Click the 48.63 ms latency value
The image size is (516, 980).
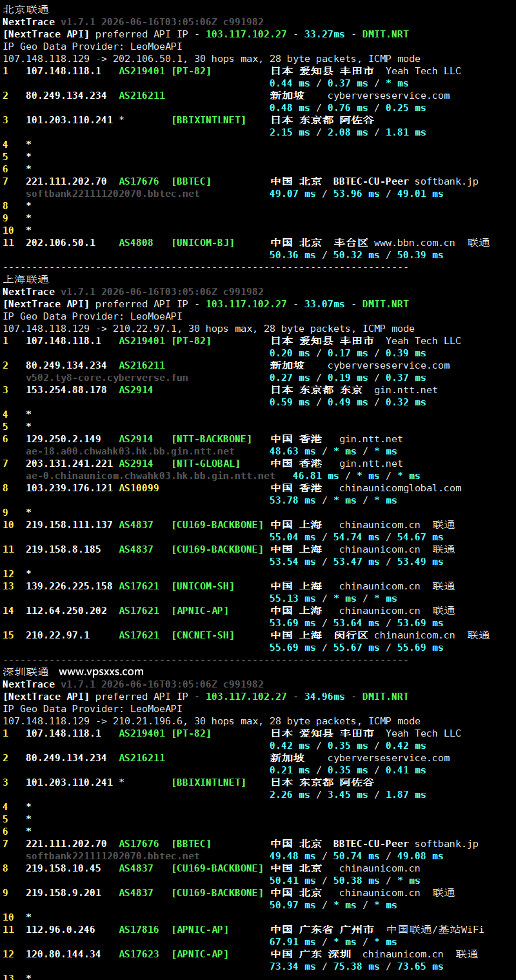(x=293, y=451)
